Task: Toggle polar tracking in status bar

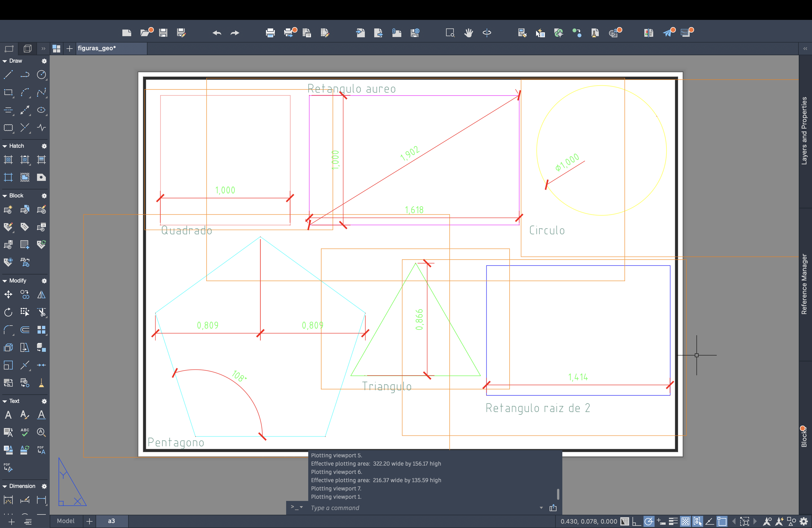Action: click(x=648, y=521)
